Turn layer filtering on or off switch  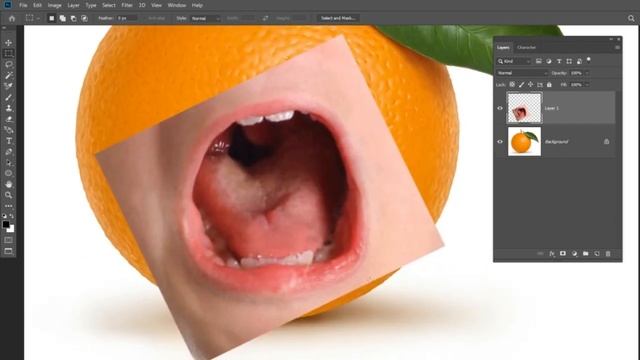589,60
